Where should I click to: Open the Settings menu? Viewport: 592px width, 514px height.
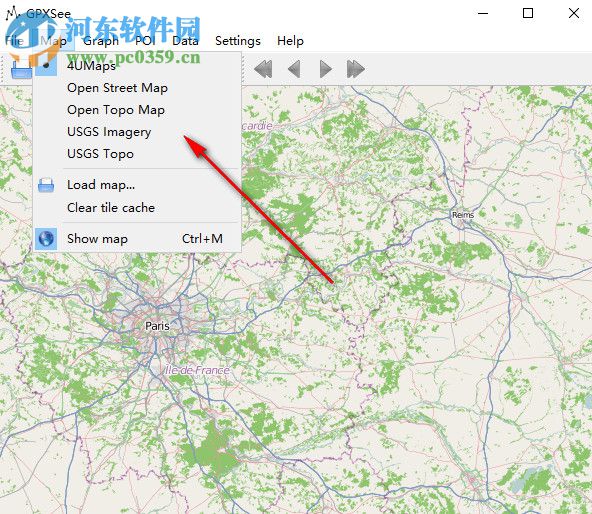(x=238, y=40)
